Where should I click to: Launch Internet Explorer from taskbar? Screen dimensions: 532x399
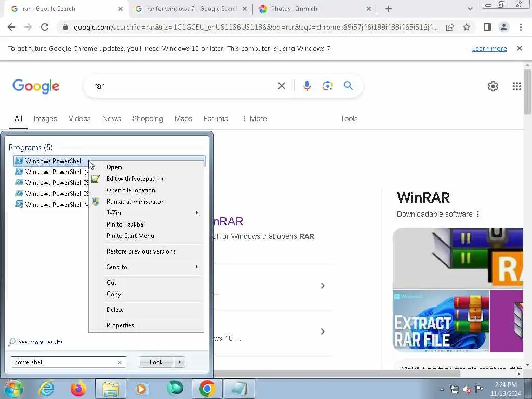(46, 389)
